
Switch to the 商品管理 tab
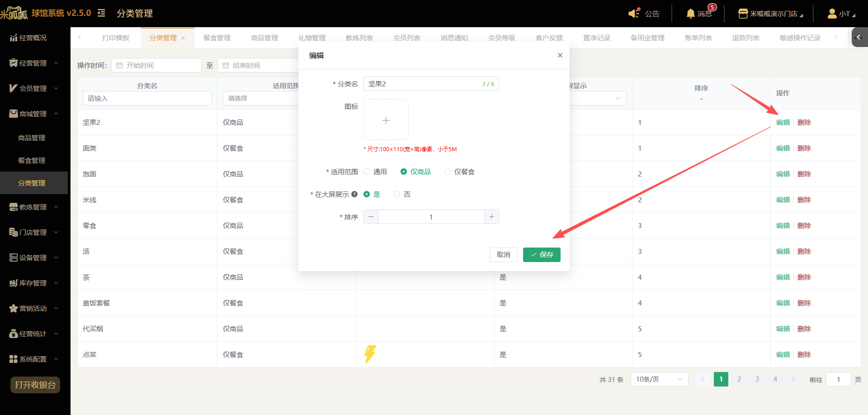point(264,38)
